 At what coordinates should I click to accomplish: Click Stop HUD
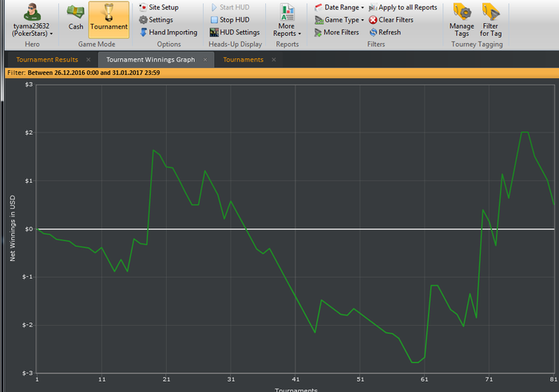point(230,20)
